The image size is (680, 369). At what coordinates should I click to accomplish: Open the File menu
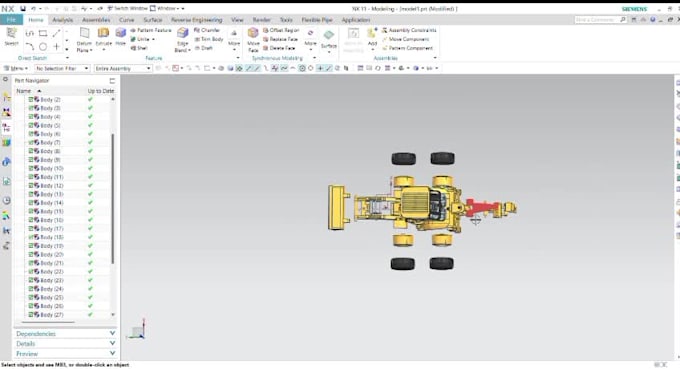(x=11, y=20)
